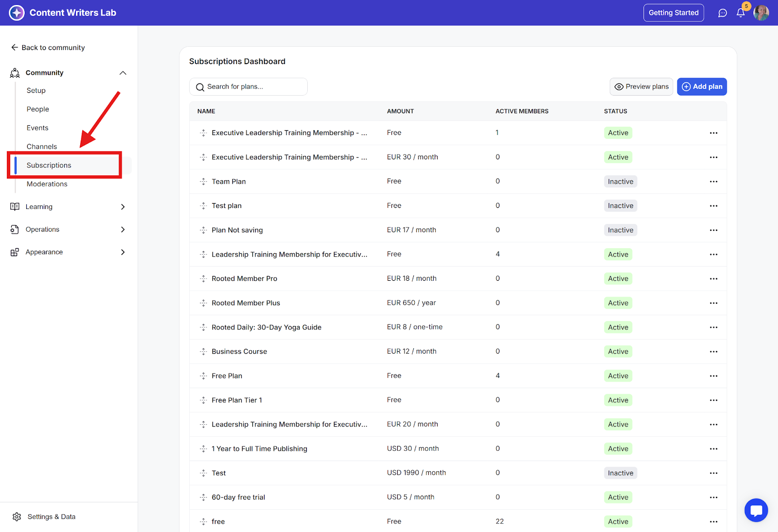
Task: Click Preview plans eye button
Action: point(641,87)
